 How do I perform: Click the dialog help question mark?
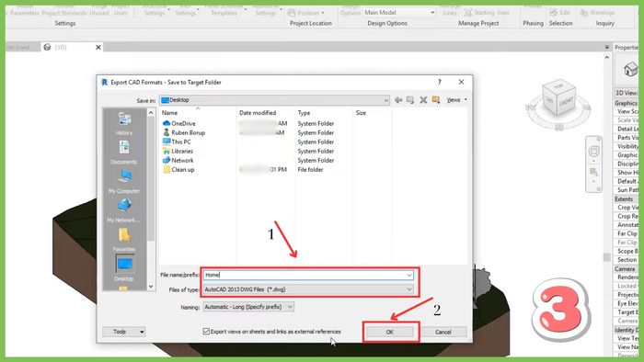point(440,82)
